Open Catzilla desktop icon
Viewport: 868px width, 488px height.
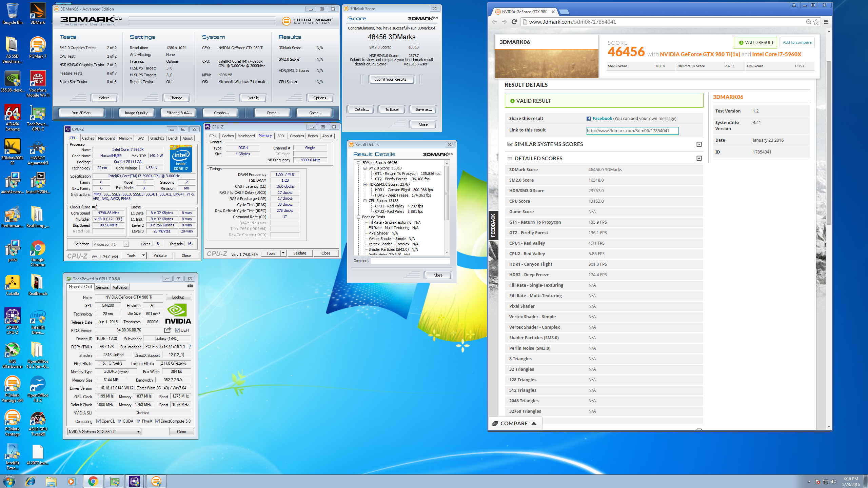[x=13, y=285]
